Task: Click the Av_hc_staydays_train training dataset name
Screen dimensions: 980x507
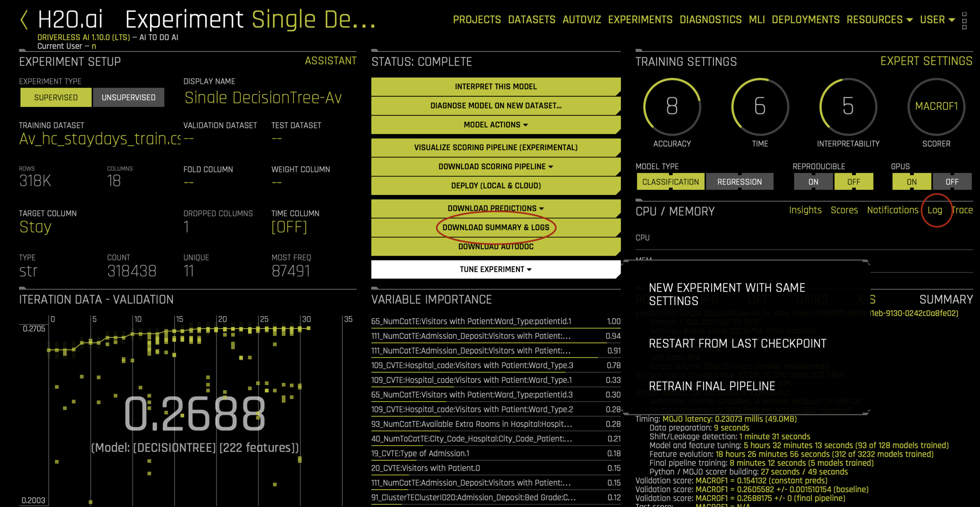Action: (x=100, y=139)
